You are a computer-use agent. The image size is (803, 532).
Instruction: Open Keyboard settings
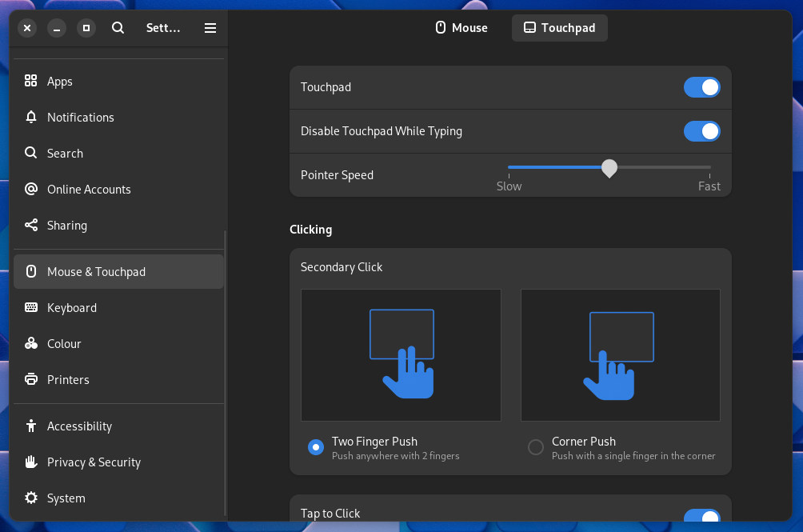point(119,308)
